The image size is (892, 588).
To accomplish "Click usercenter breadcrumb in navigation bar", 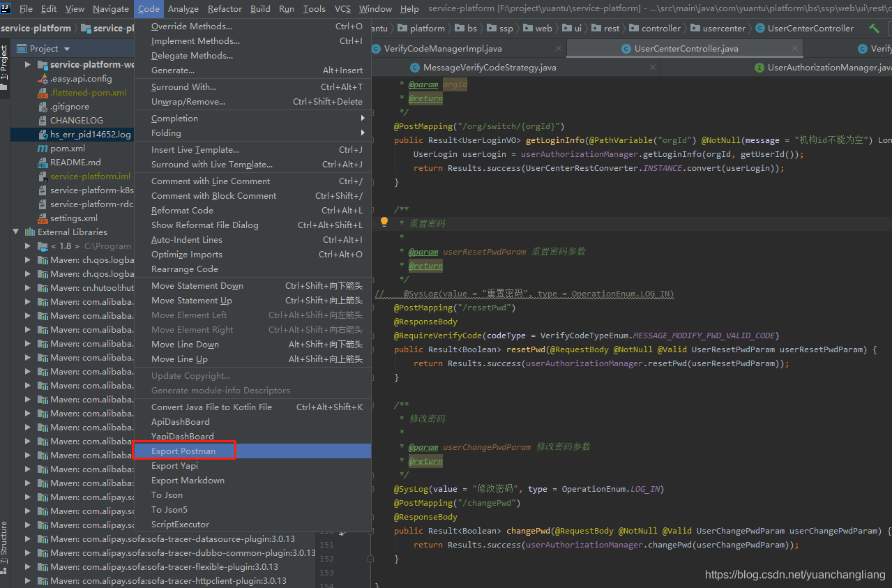I will tap(718, 29).
